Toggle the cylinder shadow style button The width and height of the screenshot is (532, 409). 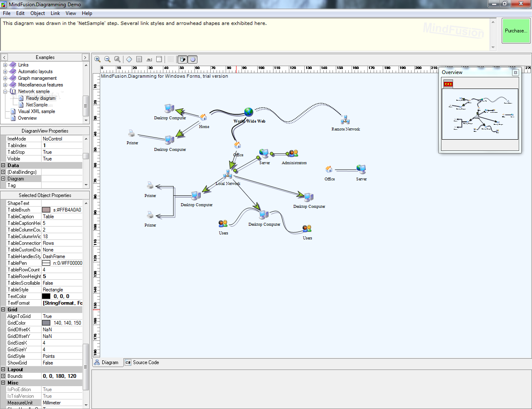pyautogui.click(x=182, y=59)
